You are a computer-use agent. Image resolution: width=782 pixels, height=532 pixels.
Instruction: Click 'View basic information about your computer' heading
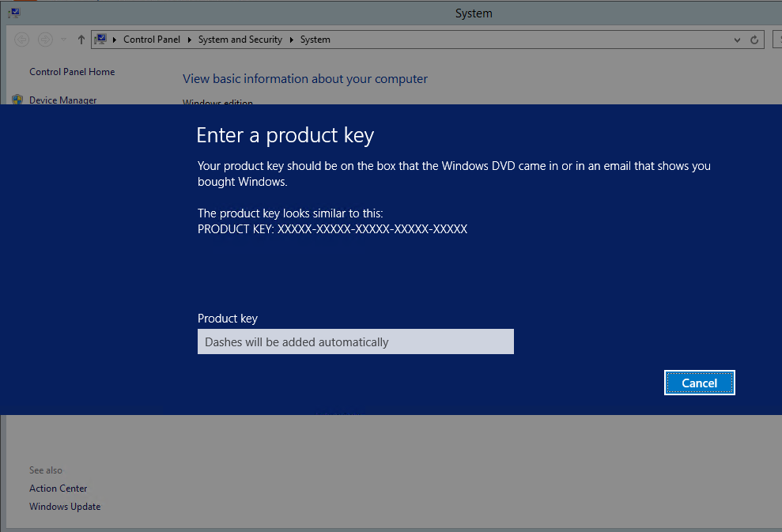(x=304, y=79)
